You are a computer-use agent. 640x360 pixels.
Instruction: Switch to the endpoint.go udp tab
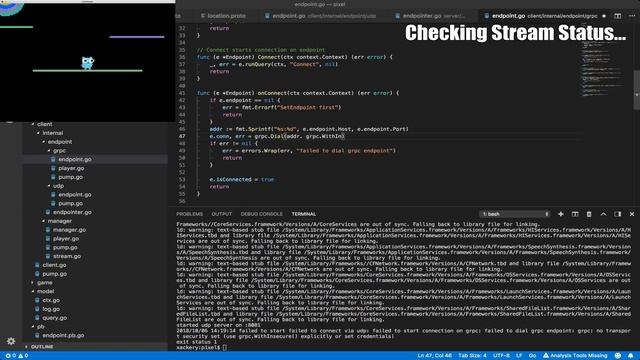[324, 16]
